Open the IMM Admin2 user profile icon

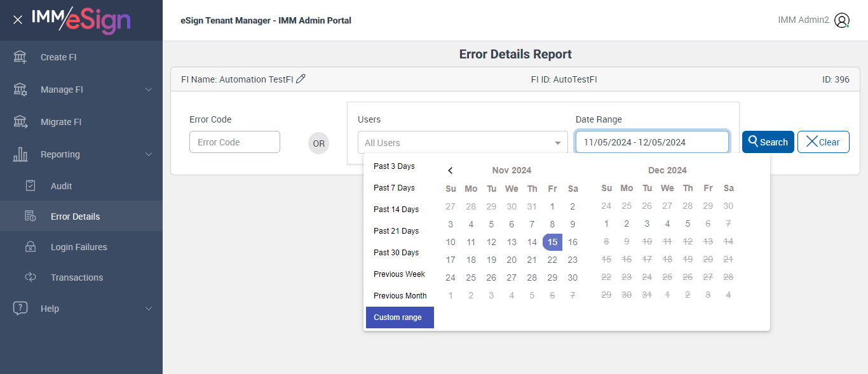[x=842, y=20]
